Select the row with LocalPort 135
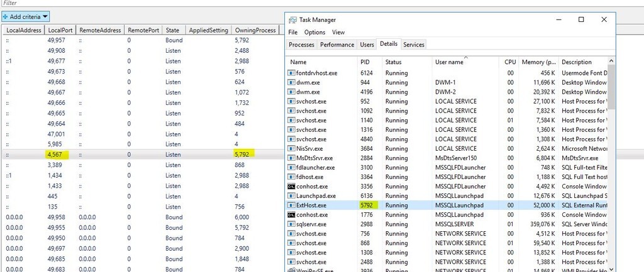Viewport: 644px width, 272px height. click(x=142, y=207)
